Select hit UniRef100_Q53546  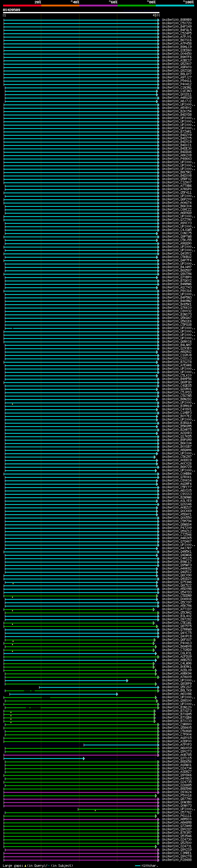coord(176,836)
